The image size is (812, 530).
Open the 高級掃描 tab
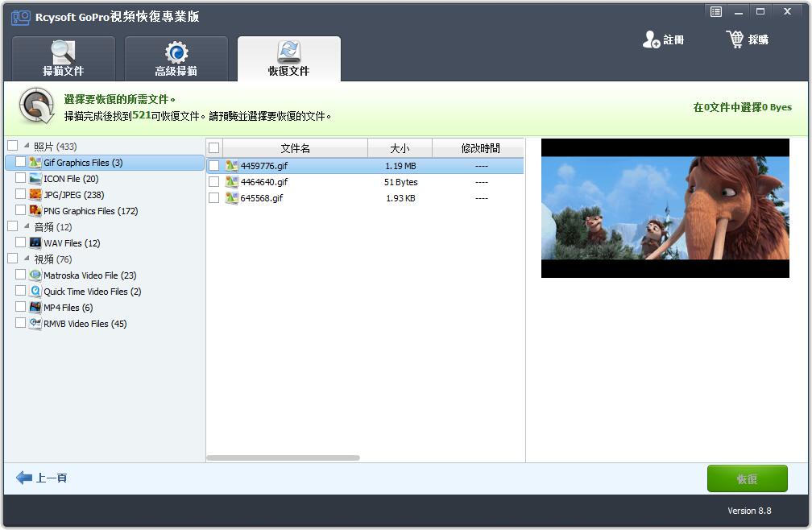tap(176, 60)
